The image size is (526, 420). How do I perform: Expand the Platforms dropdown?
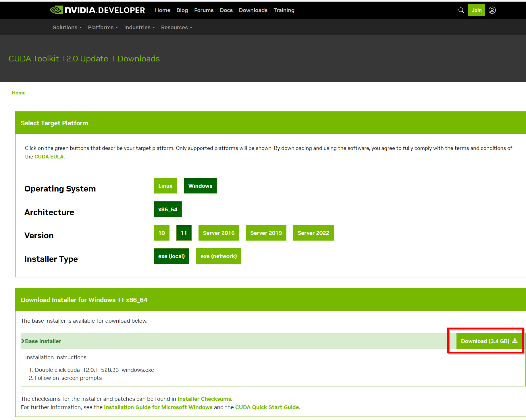[103, 27]
